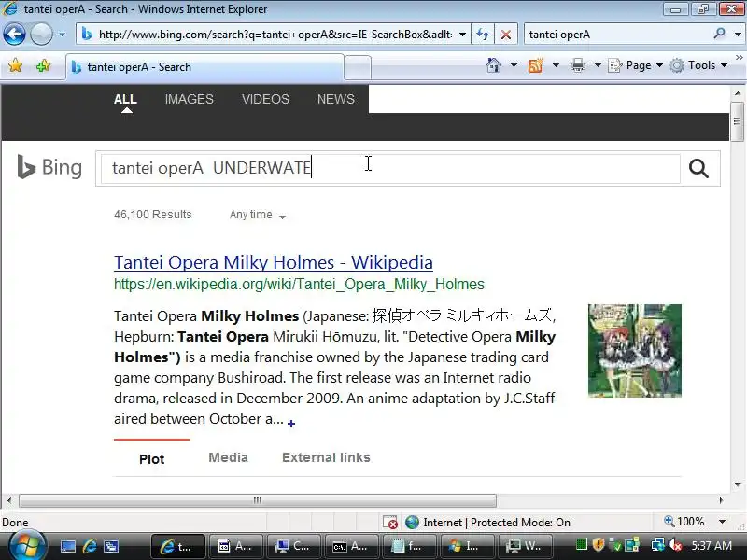Image resolution: width=747 pixels, height=560 pixels.
Task: Click the vertical scrollbar down arrow
Action: (x=737, y=485)
